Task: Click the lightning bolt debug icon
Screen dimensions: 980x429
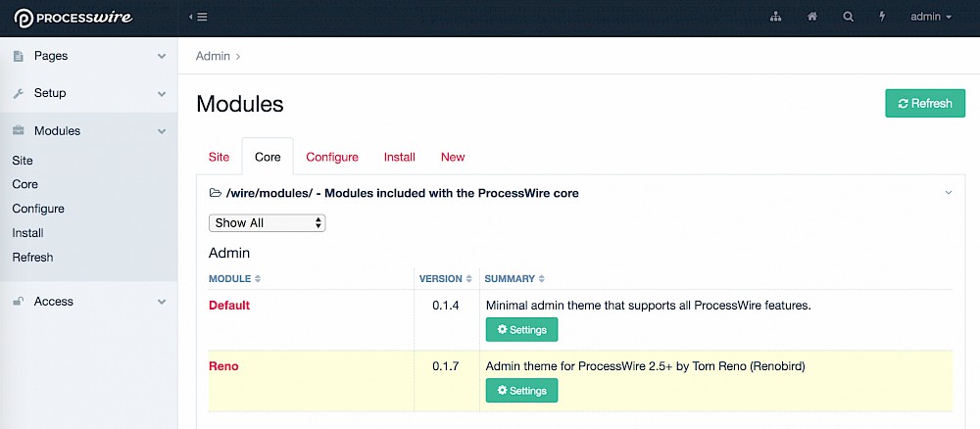Action: coord(882,18)
